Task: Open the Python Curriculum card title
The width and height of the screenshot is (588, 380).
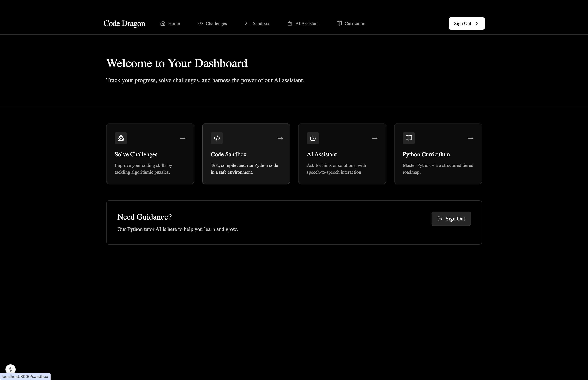Action: pyautogui.click(x=426, y=154)
